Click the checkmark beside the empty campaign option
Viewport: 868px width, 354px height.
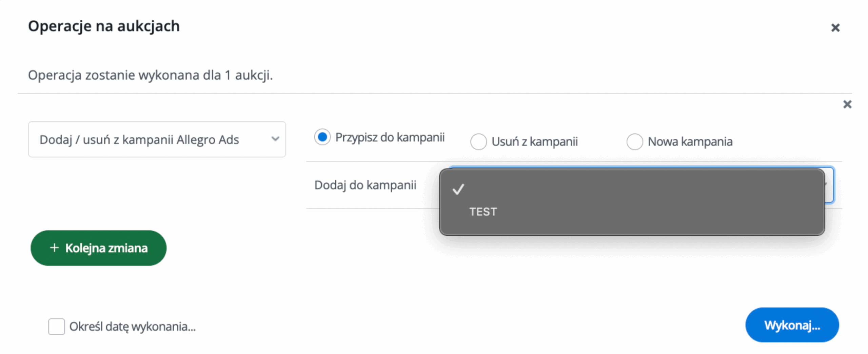[x=458, y=189]
